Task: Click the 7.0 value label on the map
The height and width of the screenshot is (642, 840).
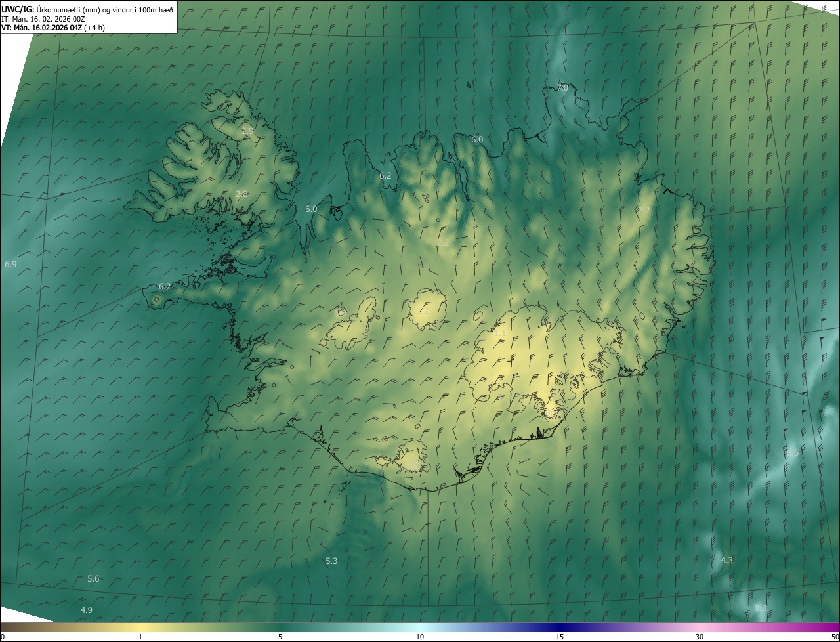Action: coord(562,88)
